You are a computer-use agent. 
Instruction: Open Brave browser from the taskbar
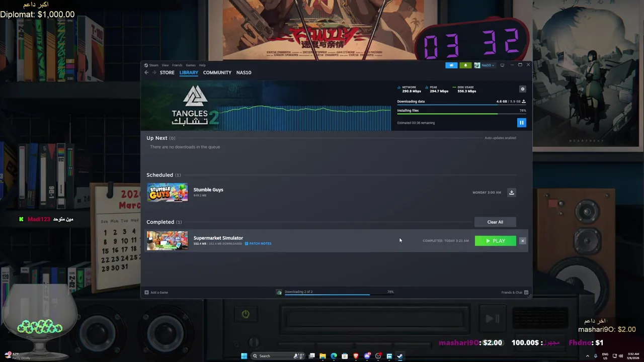(356, 356)
